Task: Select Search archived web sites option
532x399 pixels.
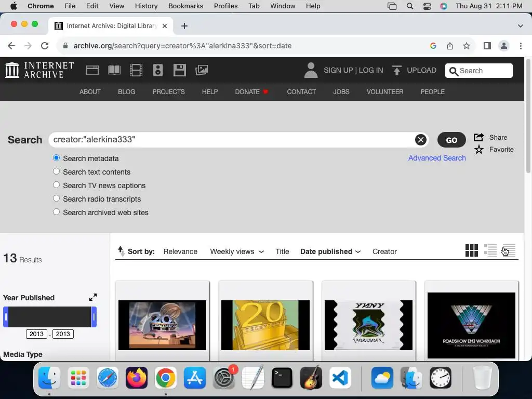Action: [56, 212]
